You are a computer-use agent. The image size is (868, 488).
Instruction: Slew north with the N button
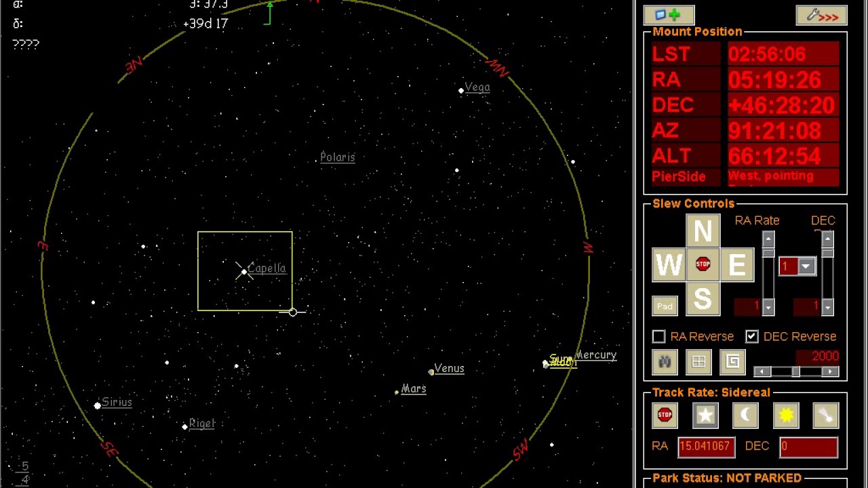pyautogui.click(x=703, y=231)
